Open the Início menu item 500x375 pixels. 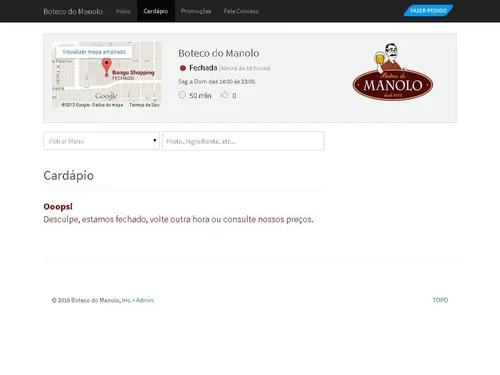pos(123,11)
